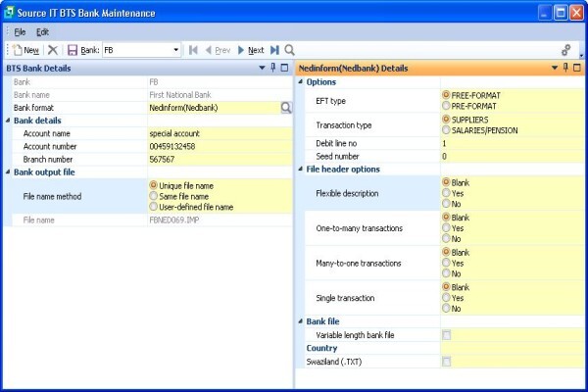Set Flexible description to Yes
Image resolution: width=588 pixels, height=392 pixels.
[446, 193]
